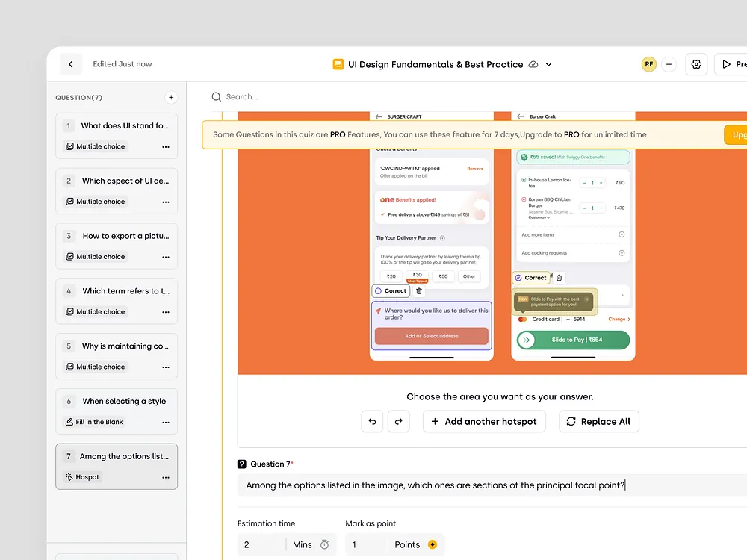Undo the last hotspot change
The image size is (747, 560).
[x=372, y=421]
